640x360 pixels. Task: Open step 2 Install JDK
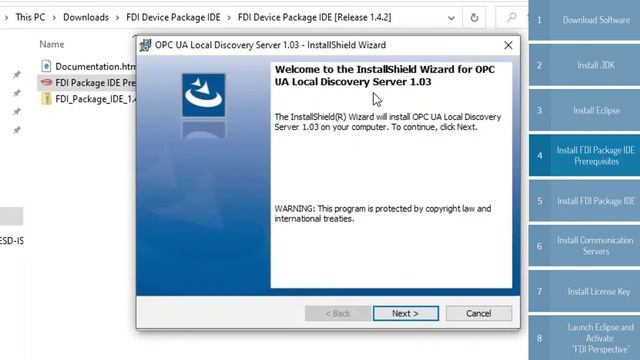coord(584,65)
